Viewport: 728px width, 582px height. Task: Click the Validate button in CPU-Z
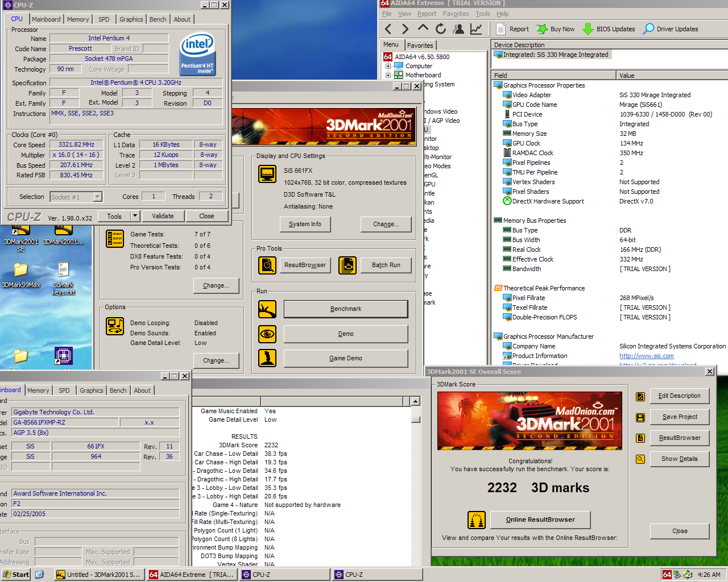click(163, 216)
